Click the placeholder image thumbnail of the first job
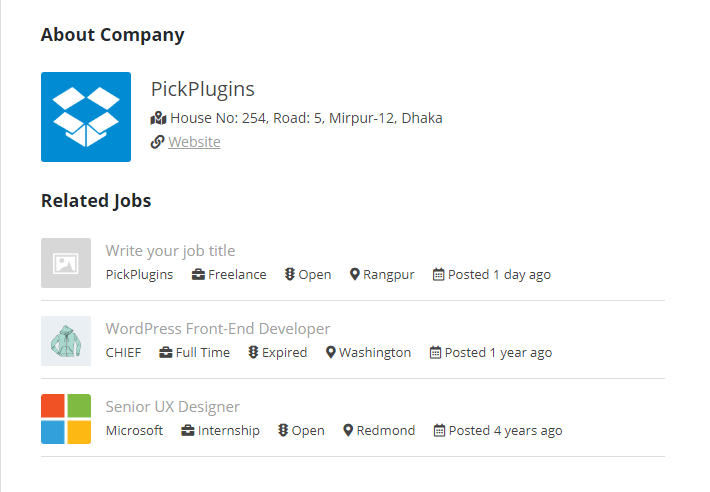710x492 pixels. coord(66,263)
